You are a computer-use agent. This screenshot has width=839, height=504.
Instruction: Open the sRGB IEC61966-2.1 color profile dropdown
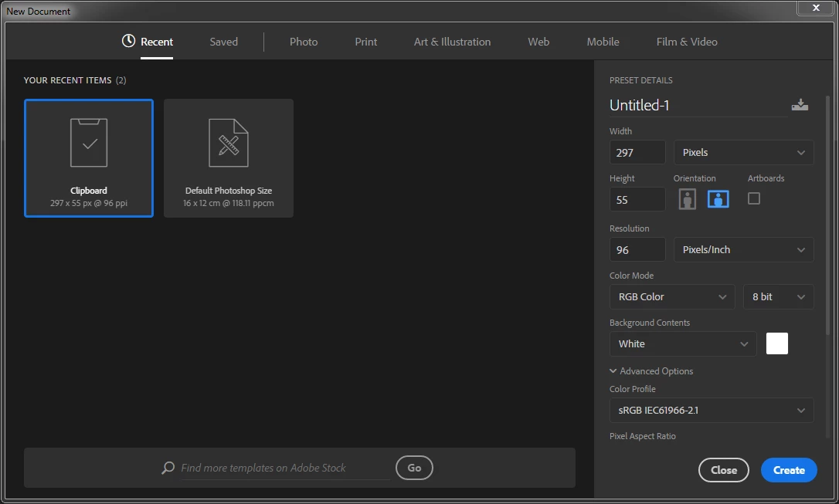point(711,410)
